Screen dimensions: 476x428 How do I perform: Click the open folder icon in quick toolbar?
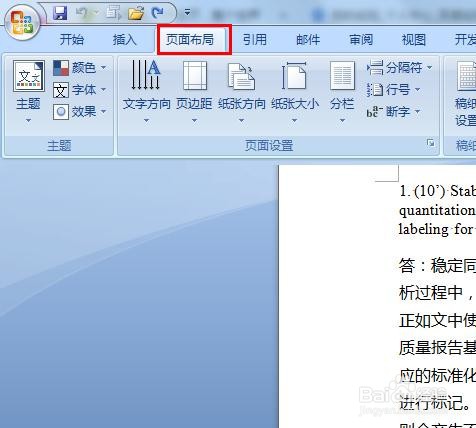coord(136,13)
